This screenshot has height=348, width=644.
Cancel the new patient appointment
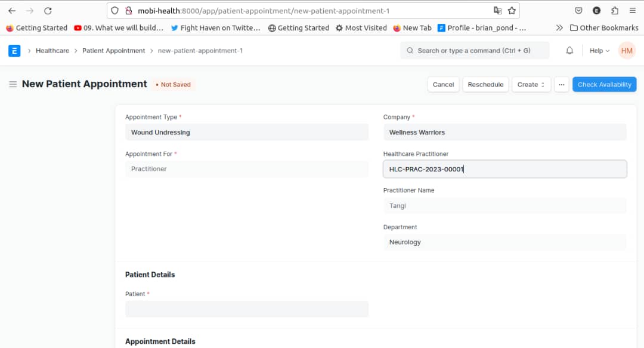[443, 84]
